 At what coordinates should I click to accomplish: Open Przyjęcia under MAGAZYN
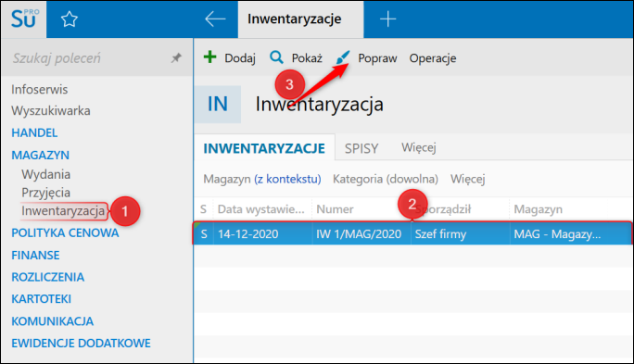pyautogui.click(x=46, y=193)
